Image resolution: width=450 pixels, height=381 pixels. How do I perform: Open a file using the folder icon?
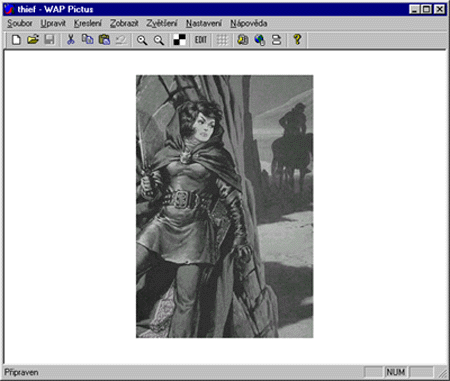[33, 40]
